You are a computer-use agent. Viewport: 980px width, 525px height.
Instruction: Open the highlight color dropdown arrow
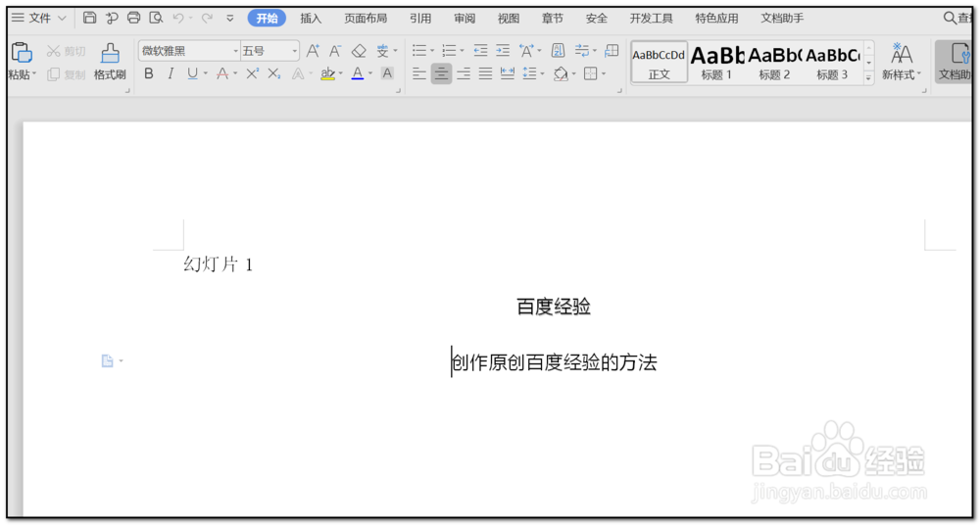click(x=341, y=73)
